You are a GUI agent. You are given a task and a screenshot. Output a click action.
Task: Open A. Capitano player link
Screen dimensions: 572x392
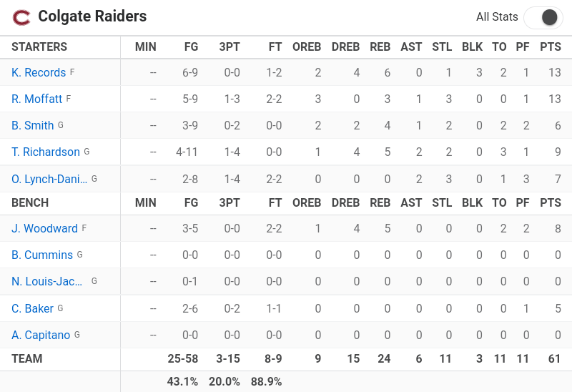(41, 335)
